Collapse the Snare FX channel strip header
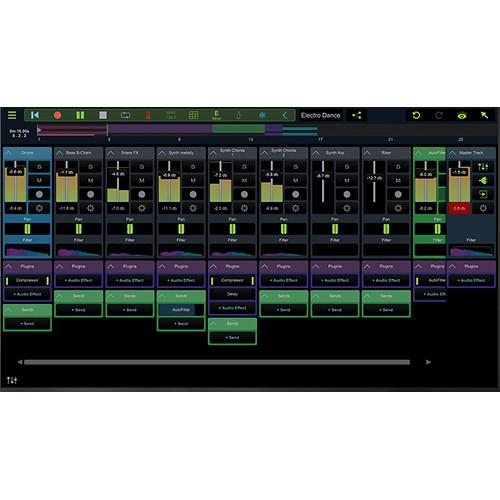Viewport: 500px width, 500px height. point(111,153)
